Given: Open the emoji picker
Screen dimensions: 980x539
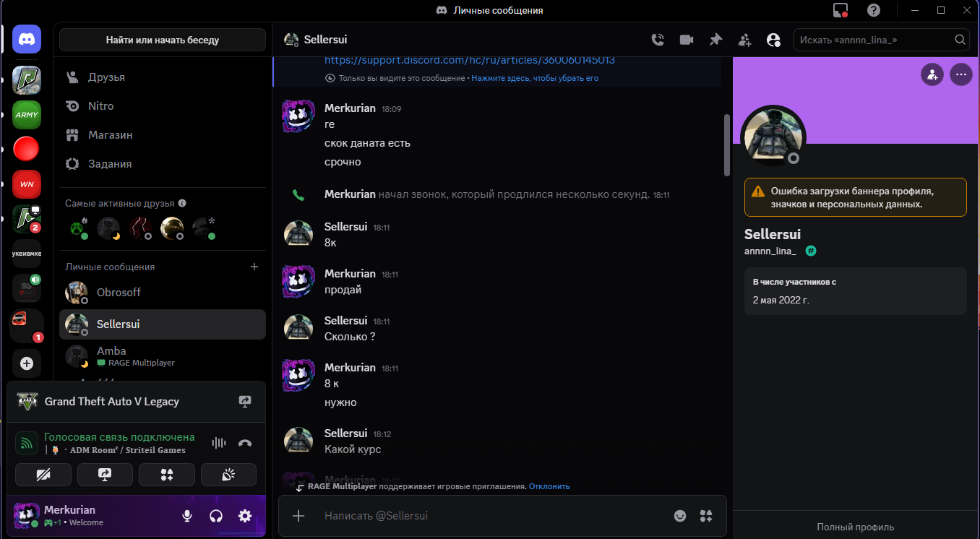Looking at the screenshot, I should (680, 516).
